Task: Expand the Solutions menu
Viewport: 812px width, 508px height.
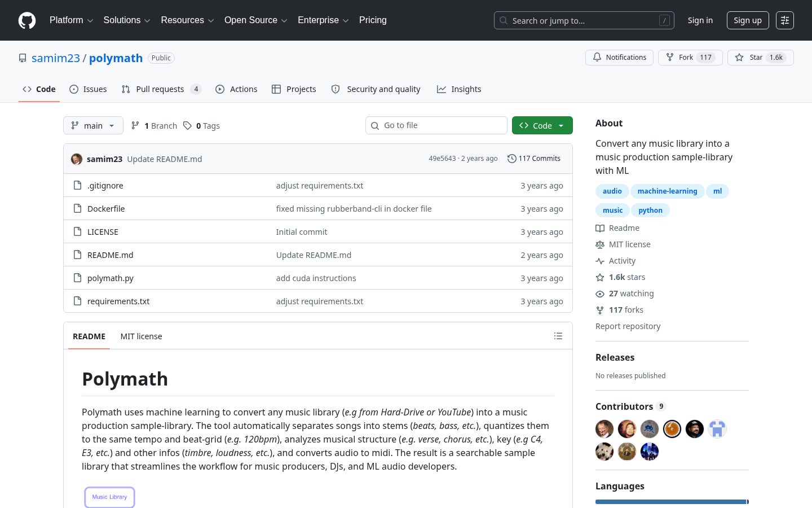Action: click(x=127, y=20)
